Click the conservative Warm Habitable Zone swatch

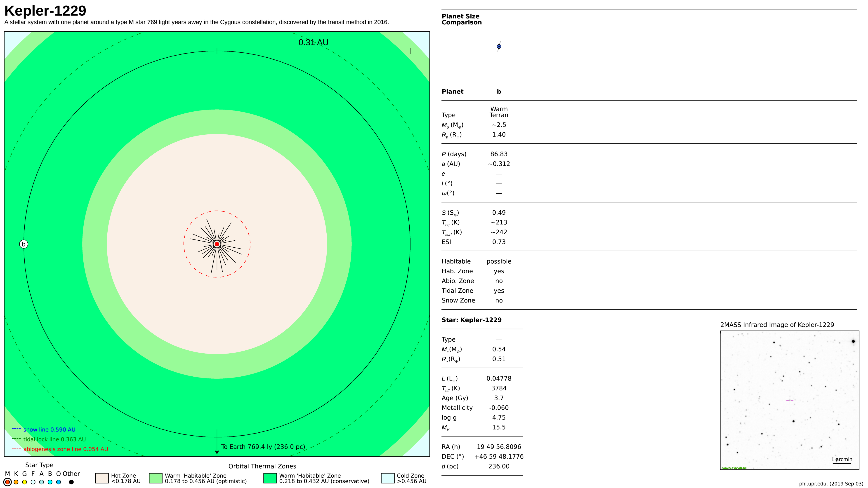click(270, 478)
